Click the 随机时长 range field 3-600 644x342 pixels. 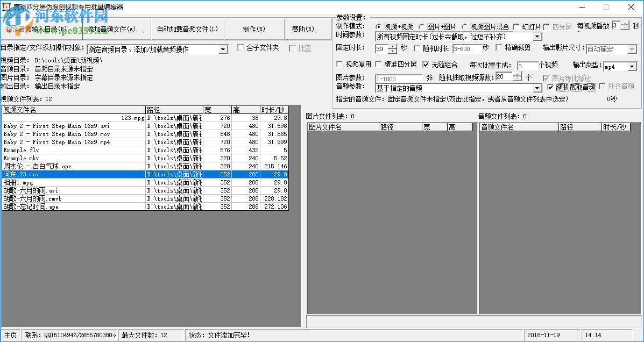468,49
